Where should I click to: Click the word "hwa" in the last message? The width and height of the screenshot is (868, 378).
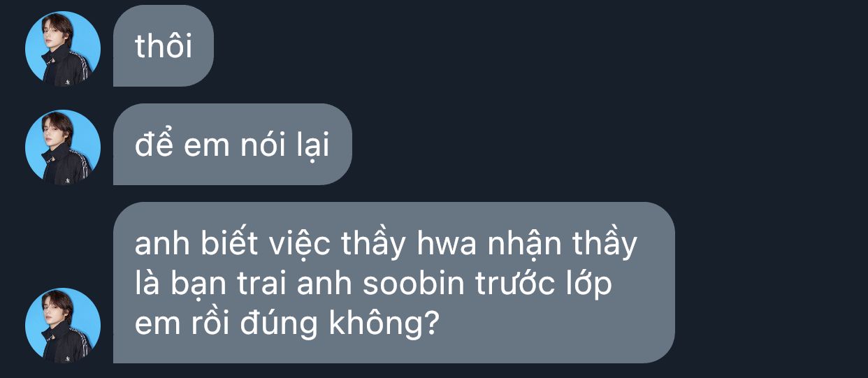[x=459, y=245]
